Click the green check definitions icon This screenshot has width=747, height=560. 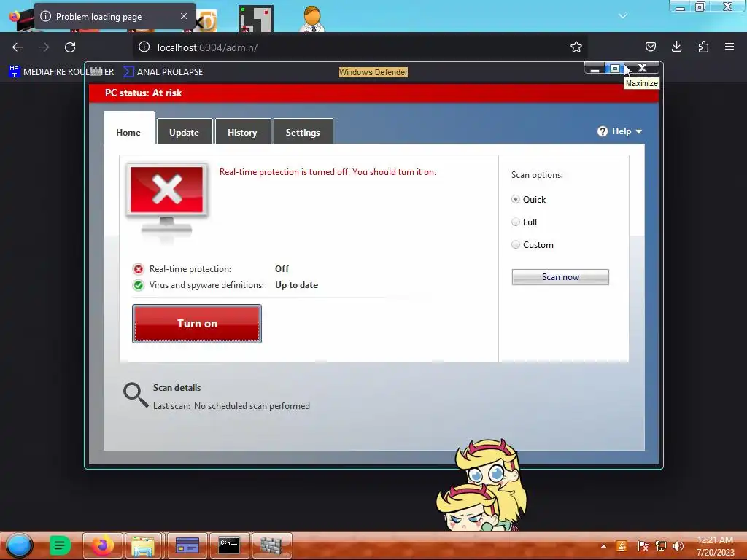click(x=138, y=285)
